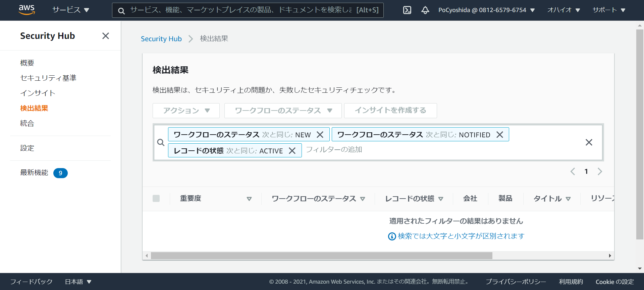Click page number 1 in pagination

(586, 171)
